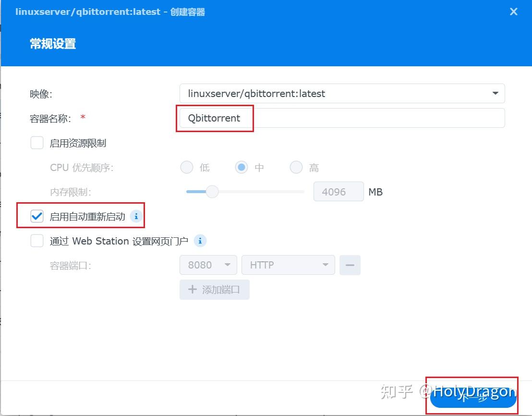Click the 下一步 button to proceed
532x416 pixels.
coord(472,397)
